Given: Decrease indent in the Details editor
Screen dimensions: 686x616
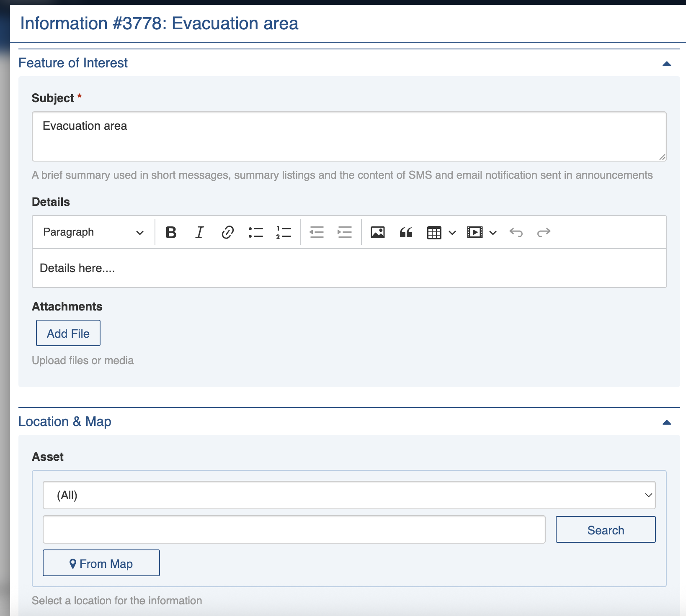Looking at the screenshot, I should (317, 232).
